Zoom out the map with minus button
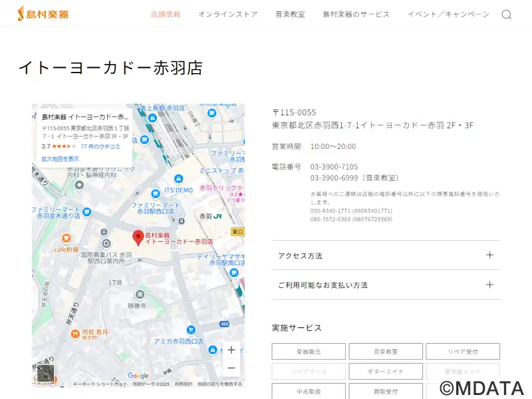This screenshot has height=399, width=532. tap(231, 368)
